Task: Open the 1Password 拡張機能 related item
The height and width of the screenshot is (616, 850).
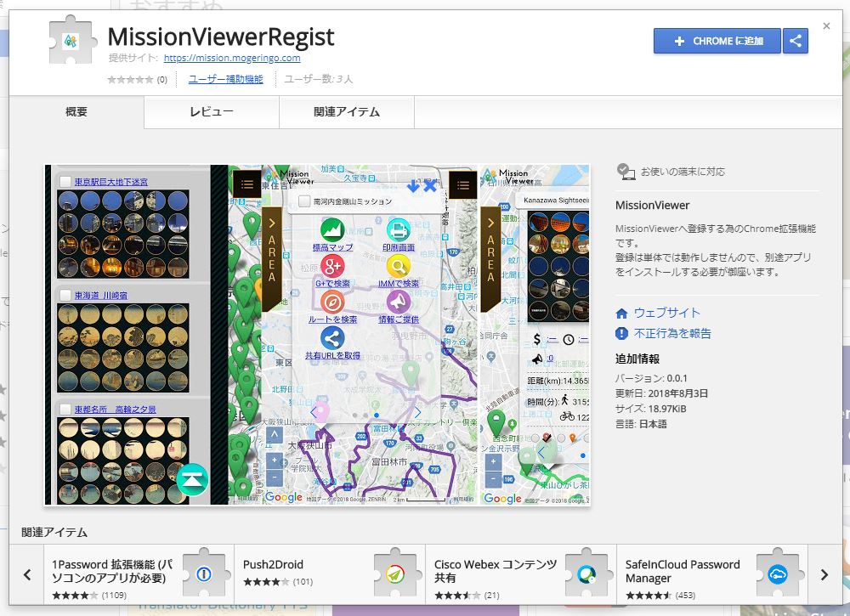Action: (139, 574)
